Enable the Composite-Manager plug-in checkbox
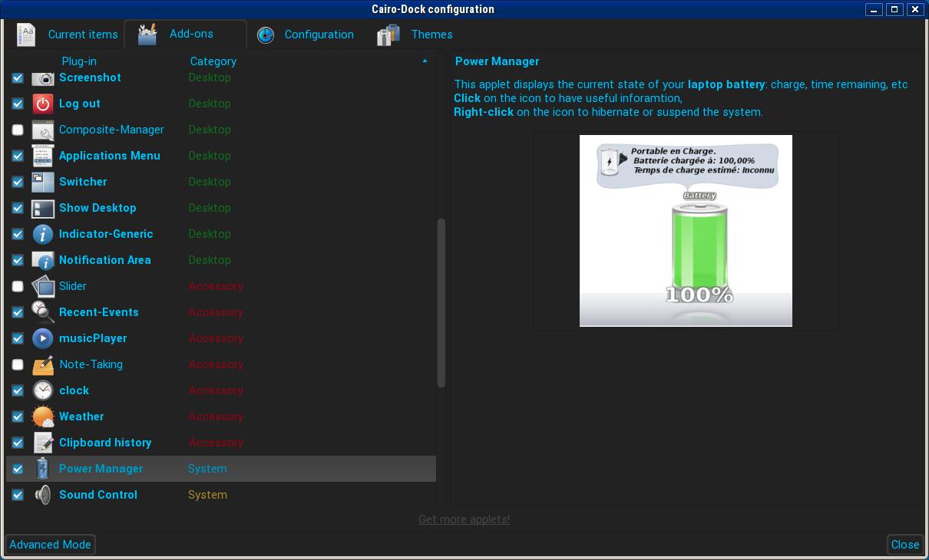Screen dimensions: 929x560 [x=18, y=130]
